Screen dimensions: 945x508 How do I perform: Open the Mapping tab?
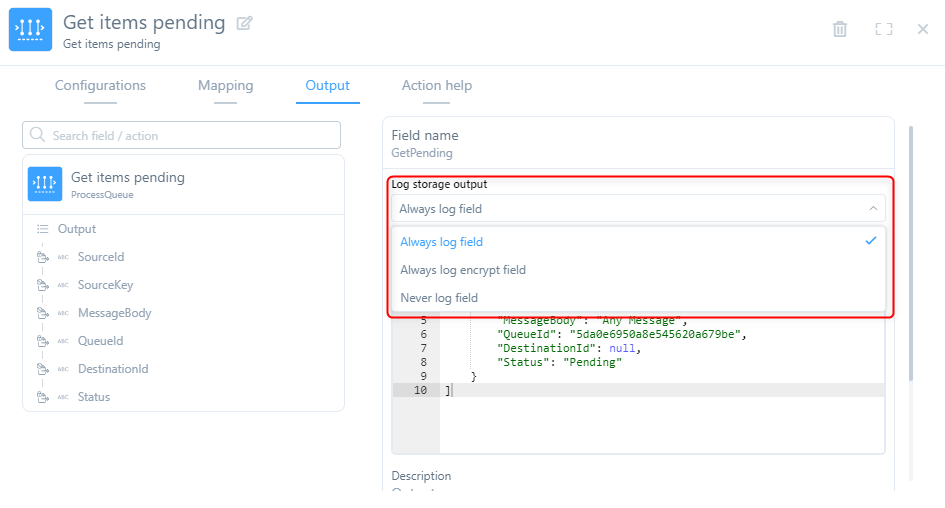[225, 86]
